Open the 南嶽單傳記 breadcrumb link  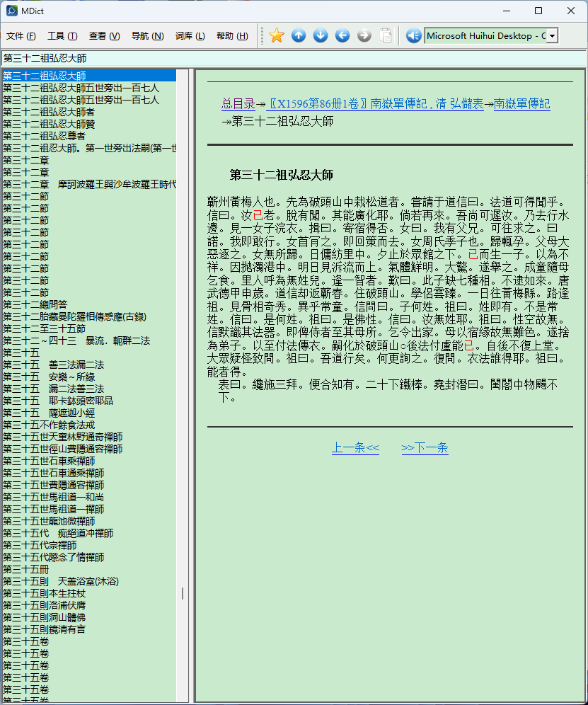click(521, 104)
